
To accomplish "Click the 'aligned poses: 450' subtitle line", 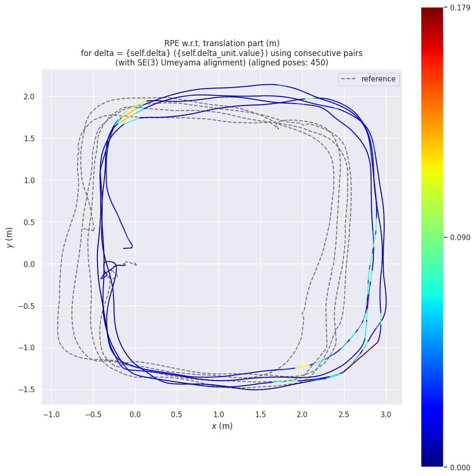I will [x=222, y=63].
